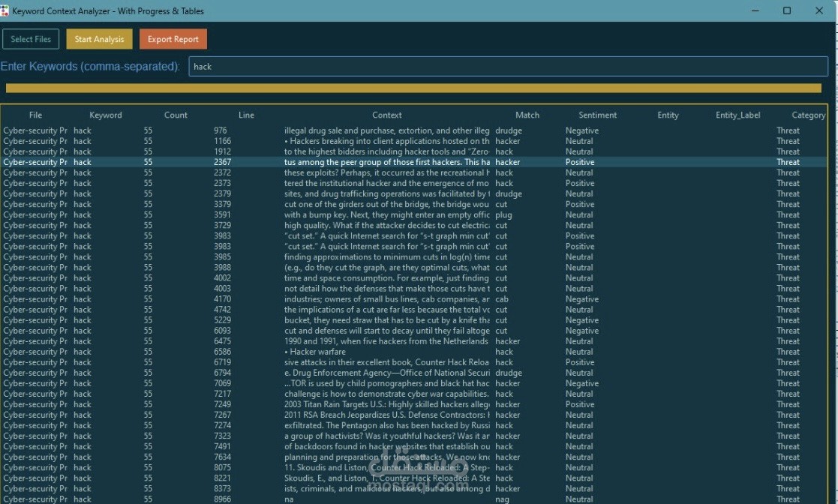
Task: Sort by the Keyword column header
Action: 105,115
